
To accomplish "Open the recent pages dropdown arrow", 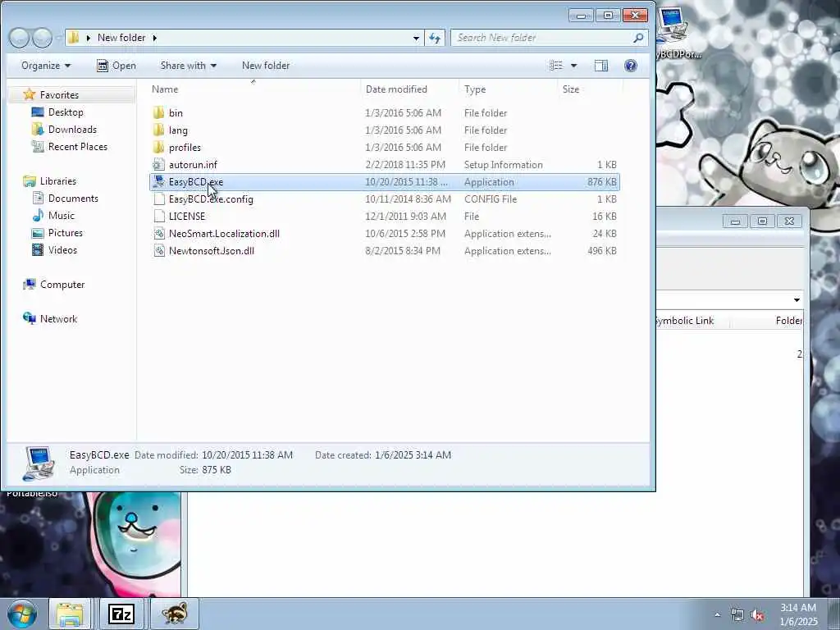I will point(58,38).
